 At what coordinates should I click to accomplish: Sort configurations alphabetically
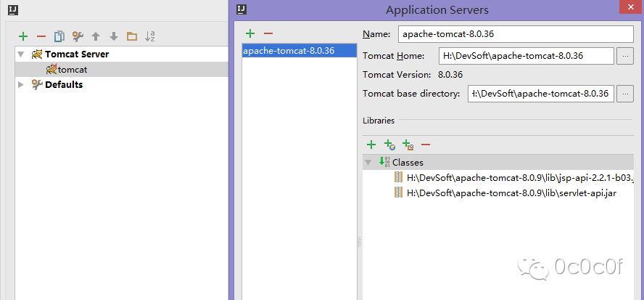click(150, 36)
